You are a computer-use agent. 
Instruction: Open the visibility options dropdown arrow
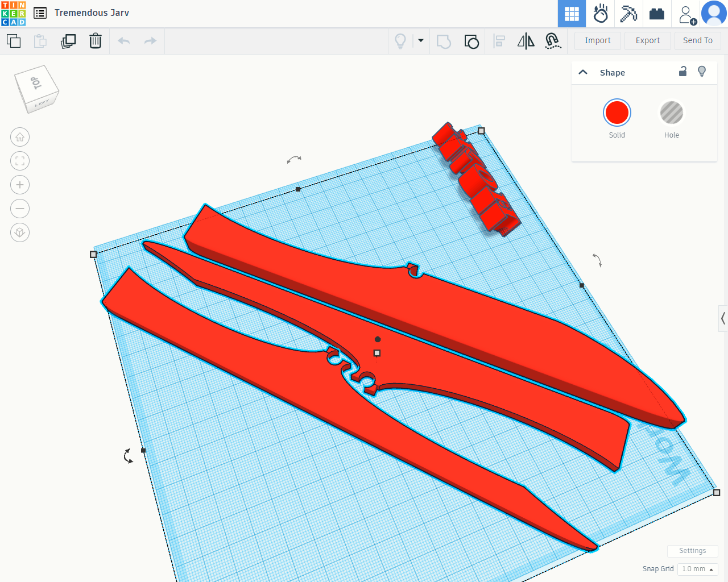421,41
